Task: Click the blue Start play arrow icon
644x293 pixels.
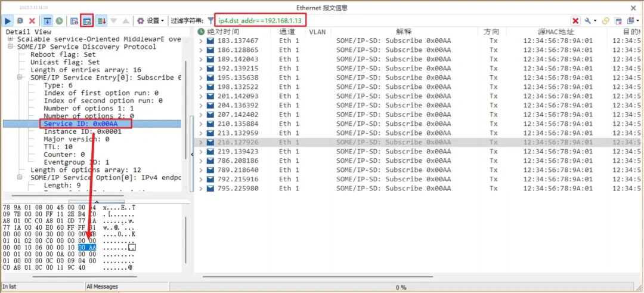Action: [8, 21]
